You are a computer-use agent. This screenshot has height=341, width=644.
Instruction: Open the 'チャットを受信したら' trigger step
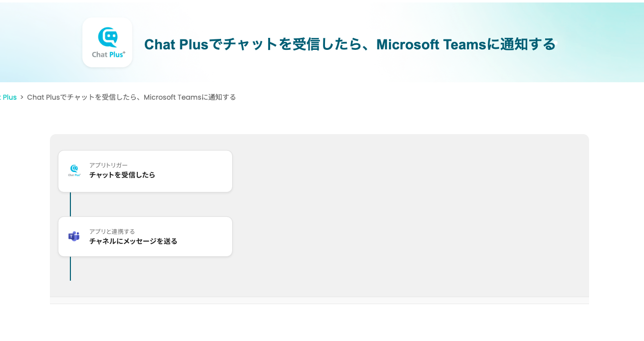(x=122, y=175)
